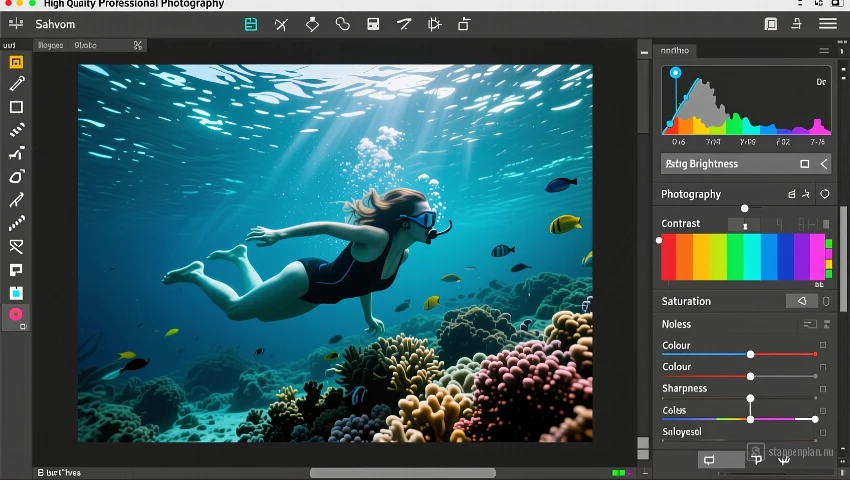Screen dimensions: 850x480
Task: Toggle the checkbox beside the Sharpness slider
Action: (x=823, y=389)
